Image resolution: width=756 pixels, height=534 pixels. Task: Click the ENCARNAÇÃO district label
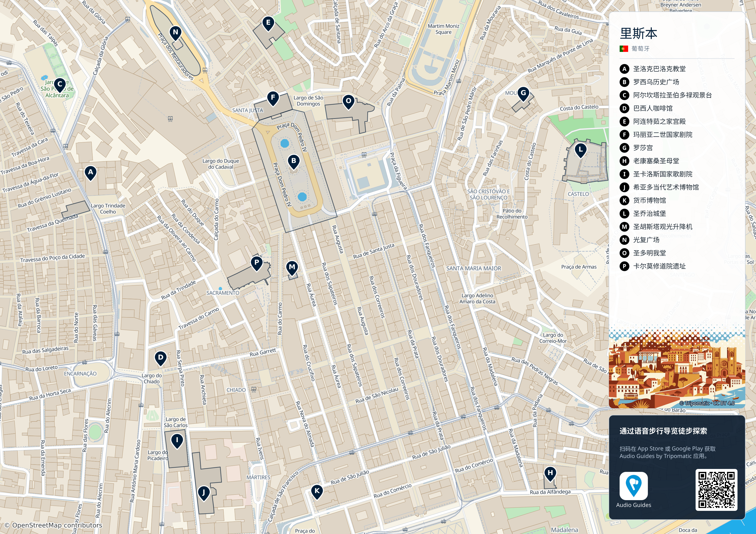click(x=80, y=373)
